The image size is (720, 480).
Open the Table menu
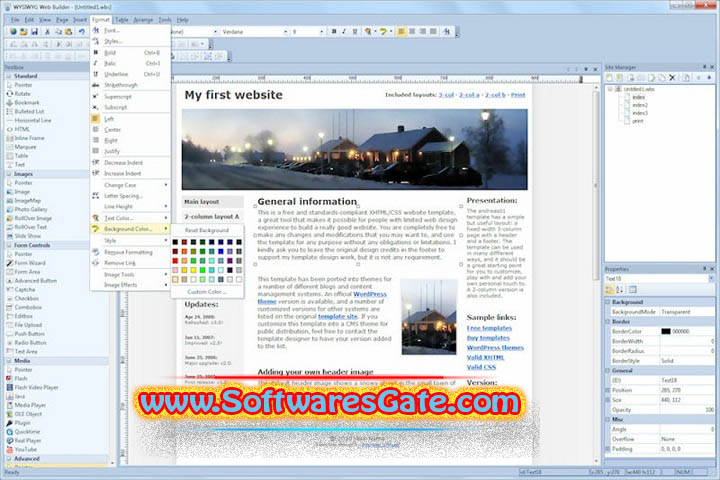point(121,20)
